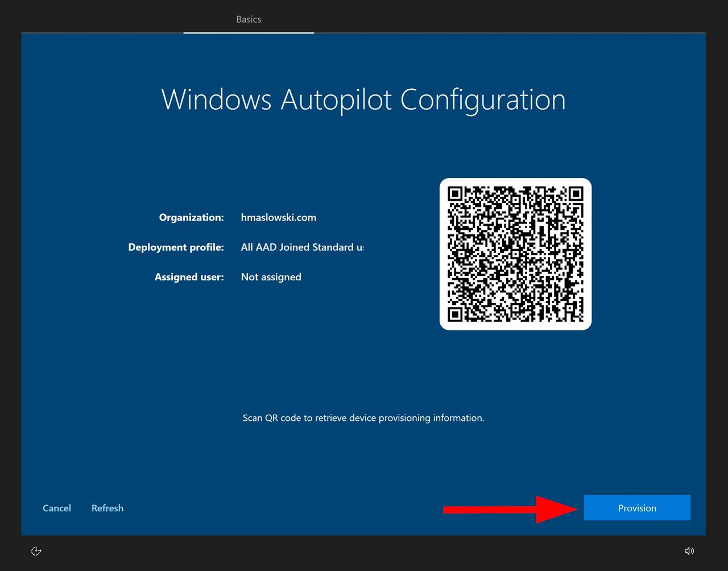Viewport: 728px width, 571px height.
Task: Cancel the Autopilot configuration
Action: 57,508
